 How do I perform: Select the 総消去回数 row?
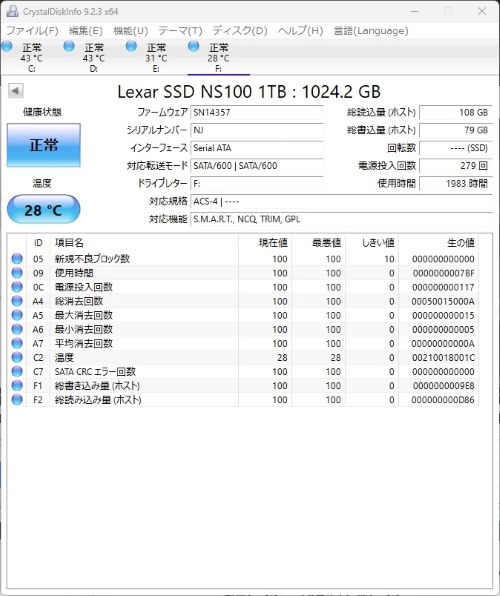[243, 301]
